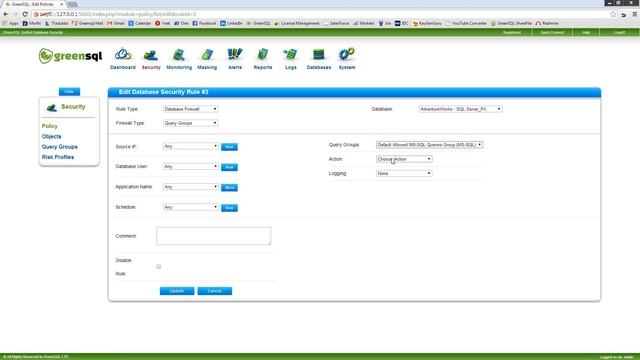
Task: Click Registered link in top bar
Action: tap(512, 32)
